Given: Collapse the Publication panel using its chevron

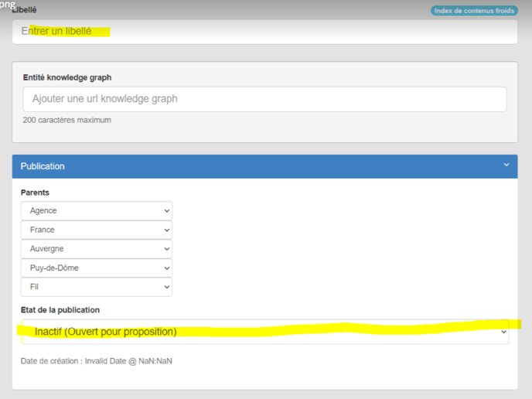Looking at the screenshot, I should [506, 165].
